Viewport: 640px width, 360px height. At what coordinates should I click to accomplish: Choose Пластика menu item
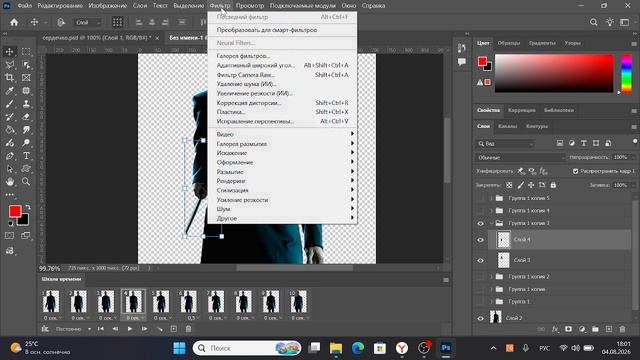pos(282,112)
